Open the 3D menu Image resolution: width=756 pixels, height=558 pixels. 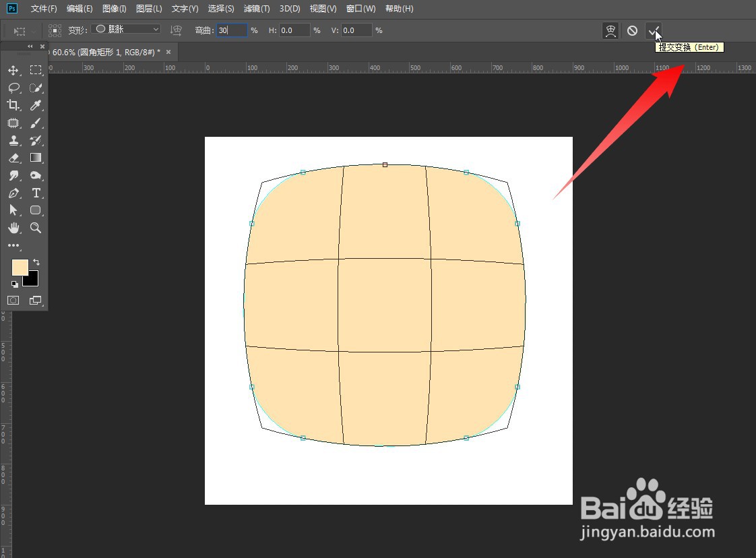pyautogui.click(x=290, y=9)
